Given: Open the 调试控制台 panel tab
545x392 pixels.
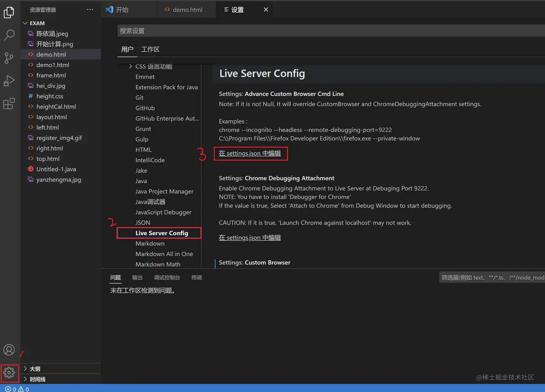Looking at the screenshot, I should 167,277.
